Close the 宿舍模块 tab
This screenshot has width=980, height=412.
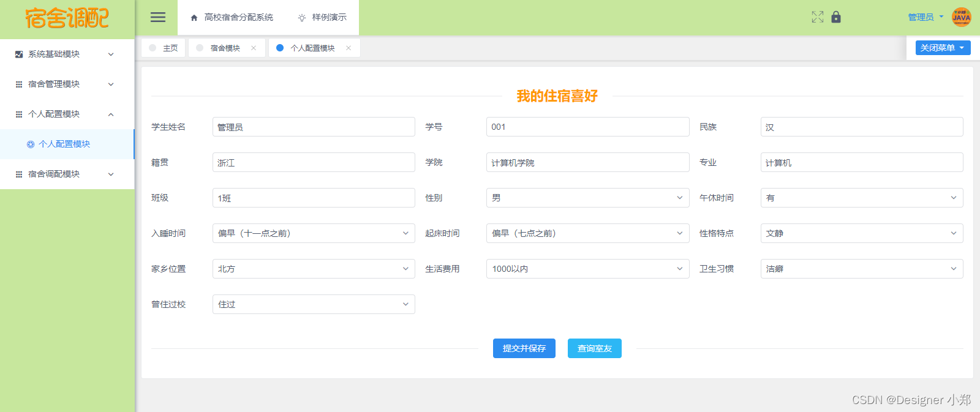[254, 48]
